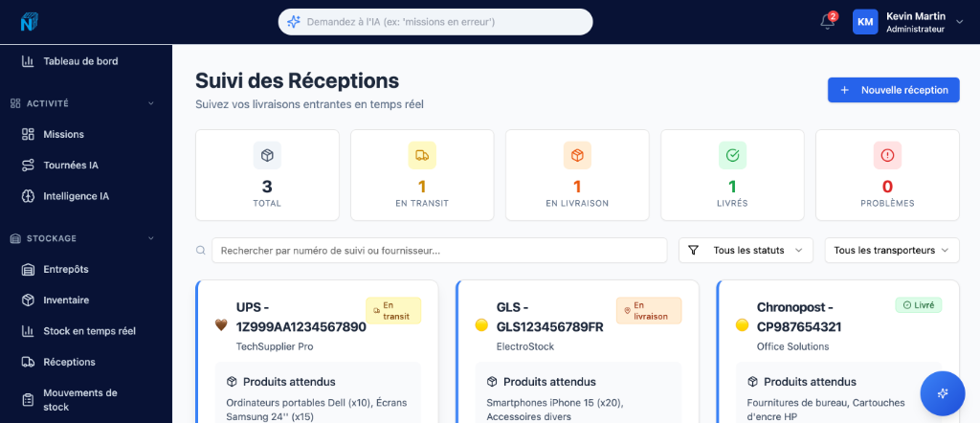Screen dimensions: 980x423
Task: Open notifications bell with red badge
Action: pos(827,22)
